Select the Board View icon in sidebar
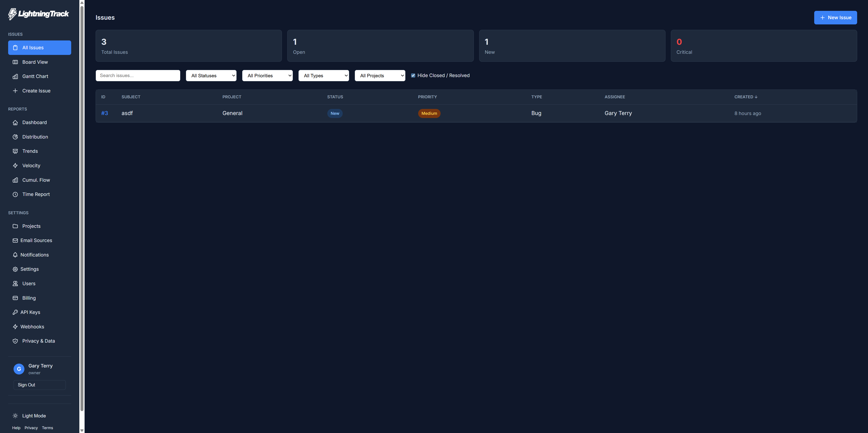Image resolution: width=868 pixels, height=433 pixels. [16, 62]
